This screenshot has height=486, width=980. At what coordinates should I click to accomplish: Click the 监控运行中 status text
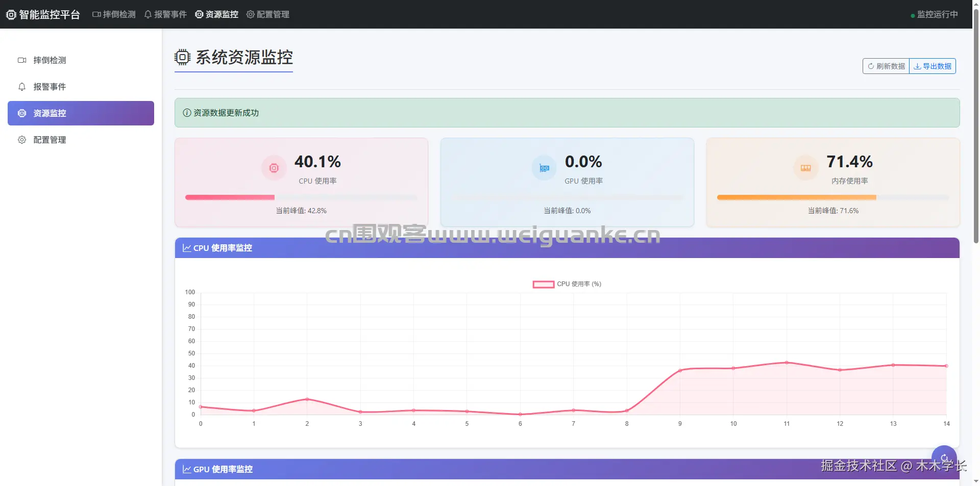tap(937, 14)
